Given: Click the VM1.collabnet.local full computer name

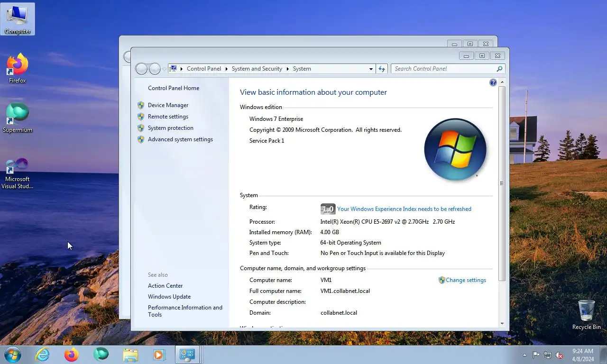Looking at the screenshot, I should pos(345,291).
